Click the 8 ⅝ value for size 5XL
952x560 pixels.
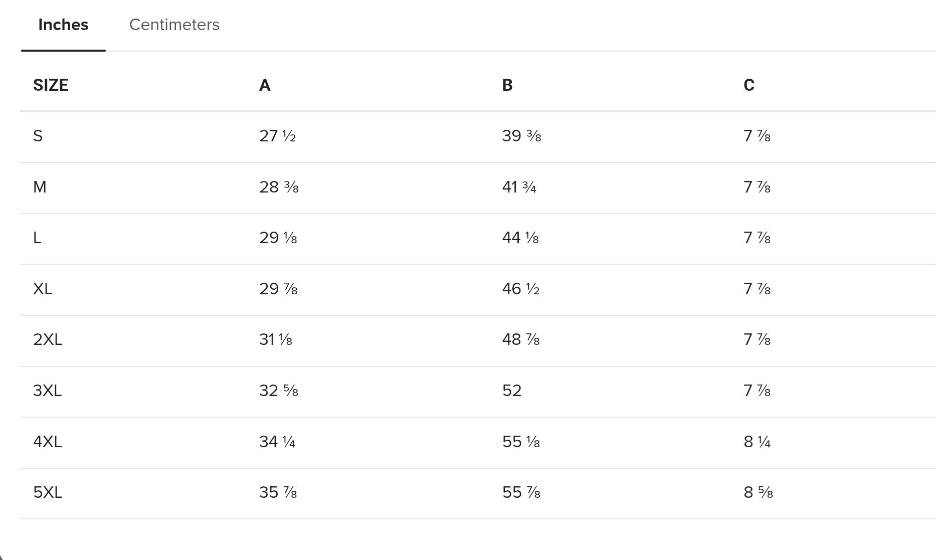758,492
